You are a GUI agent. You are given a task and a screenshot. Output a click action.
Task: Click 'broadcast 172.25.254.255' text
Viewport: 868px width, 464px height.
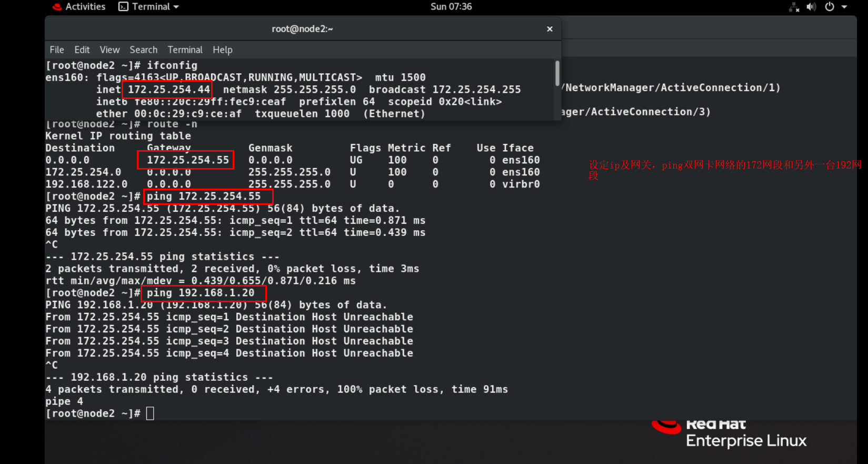pyautogui.click(x=445, y=90)
